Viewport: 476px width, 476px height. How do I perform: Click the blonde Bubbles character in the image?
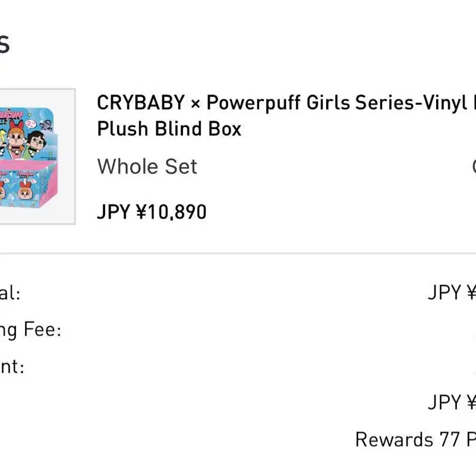3,143
